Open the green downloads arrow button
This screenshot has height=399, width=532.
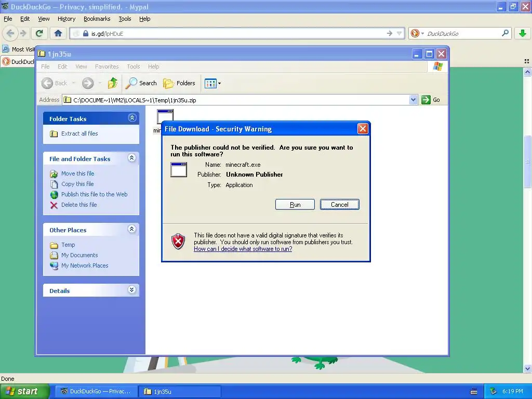(x=523, y=33)
